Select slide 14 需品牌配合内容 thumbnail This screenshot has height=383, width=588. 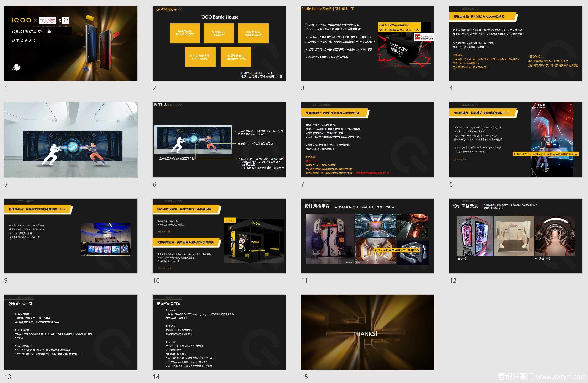[x=219, y=332]
